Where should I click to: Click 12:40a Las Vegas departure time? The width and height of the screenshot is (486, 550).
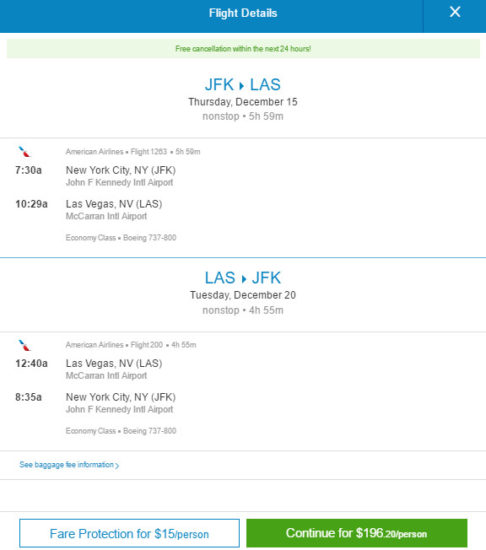point(32,363)
